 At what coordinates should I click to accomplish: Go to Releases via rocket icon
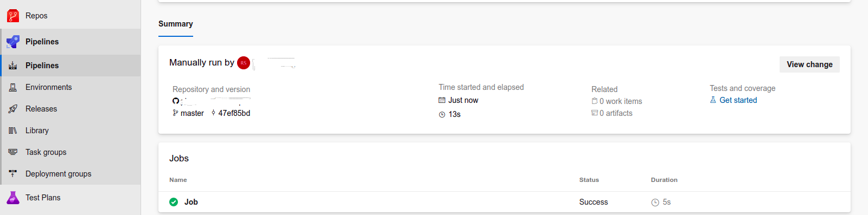click(13, 109)
